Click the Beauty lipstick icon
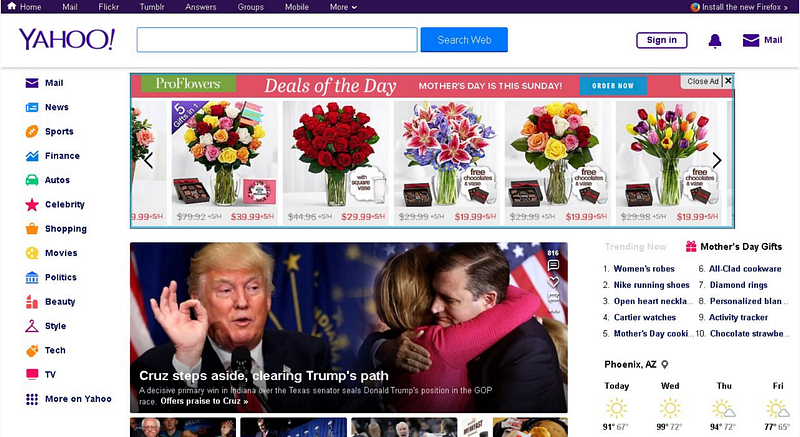The height and width of the screenshot is (437, 800). point(32,301)
